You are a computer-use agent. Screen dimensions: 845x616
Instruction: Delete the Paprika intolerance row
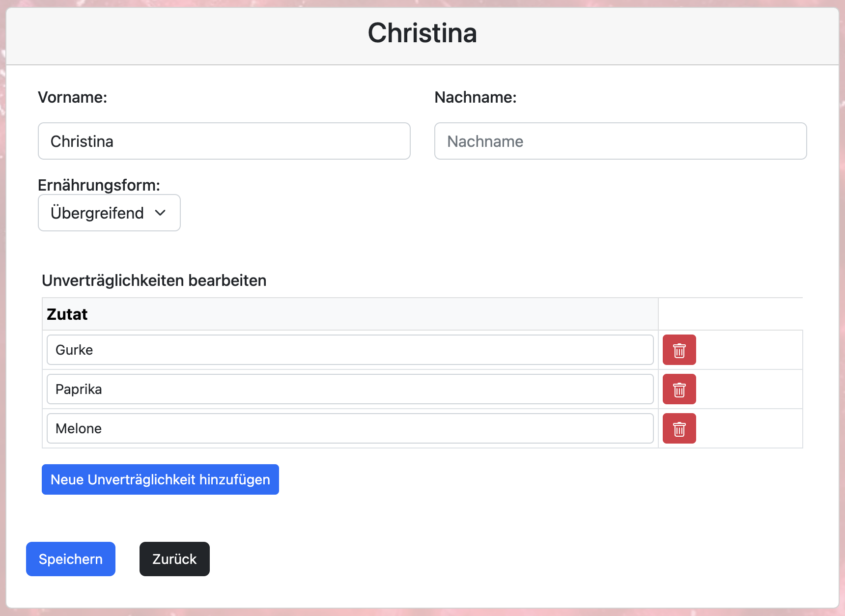click(x=679, y=389)
